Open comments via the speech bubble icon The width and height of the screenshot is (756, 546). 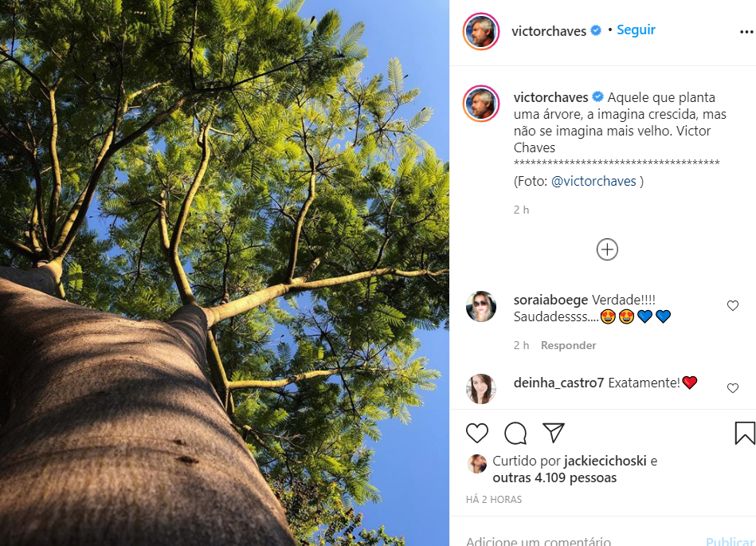[x=515, y=433]
